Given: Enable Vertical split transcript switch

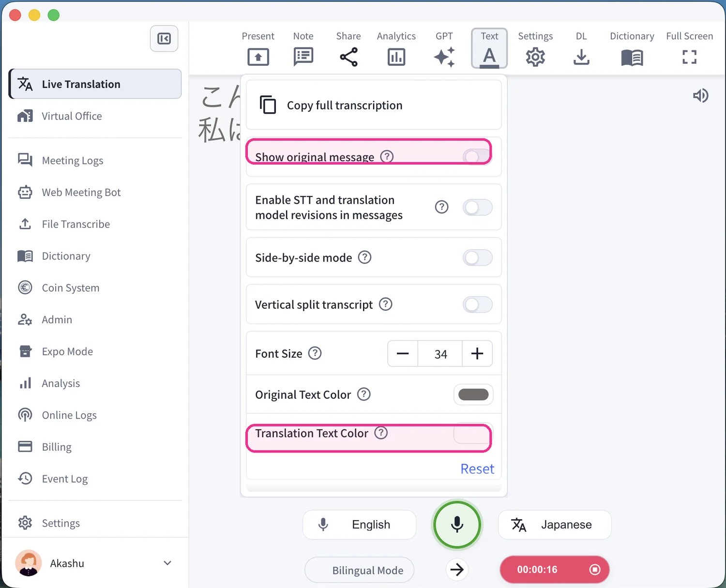Looking at the screenshot, I should click(x=477, y=304).
